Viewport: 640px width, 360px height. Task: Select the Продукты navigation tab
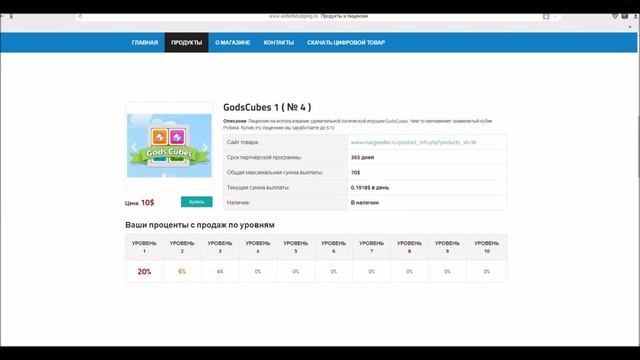(x=187, y=42)
